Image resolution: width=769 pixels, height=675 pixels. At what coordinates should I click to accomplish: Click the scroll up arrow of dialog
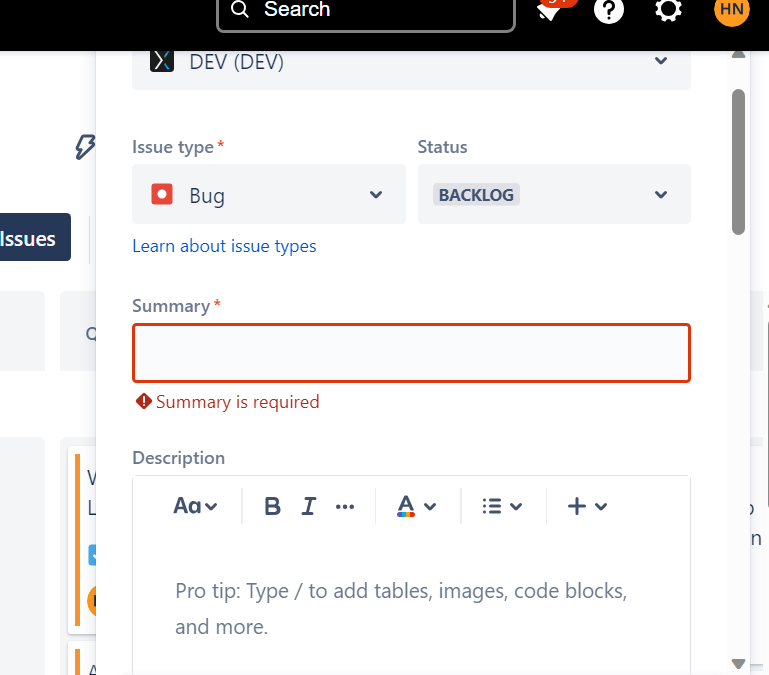tap(738, 54)
